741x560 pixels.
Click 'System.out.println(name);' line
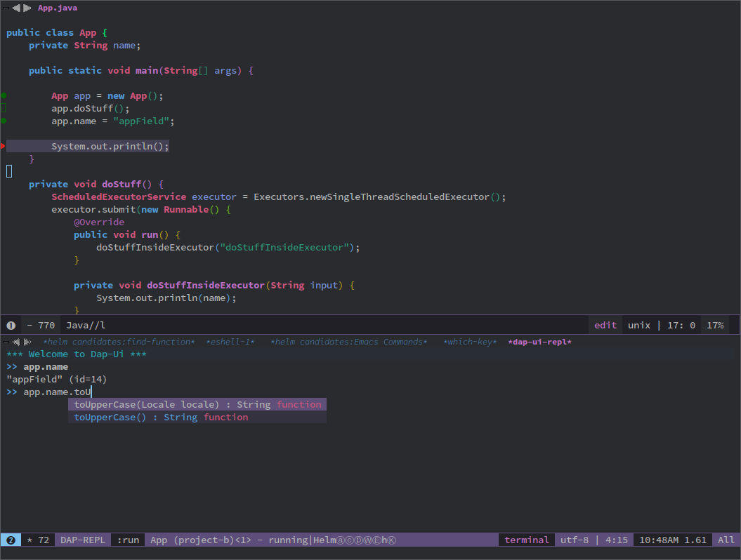click(166, 298)
